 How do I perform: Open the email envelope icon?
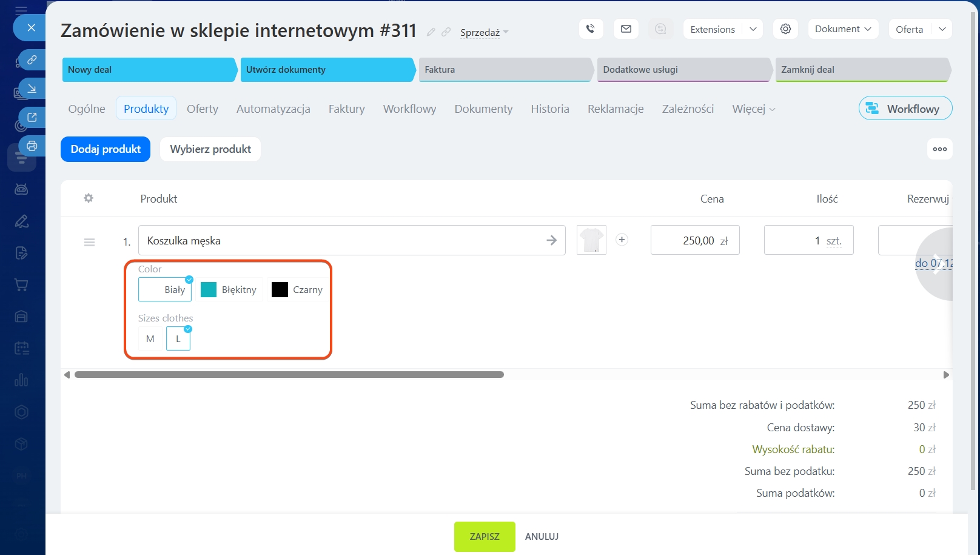pyautogui.click(x=626, y=29)
